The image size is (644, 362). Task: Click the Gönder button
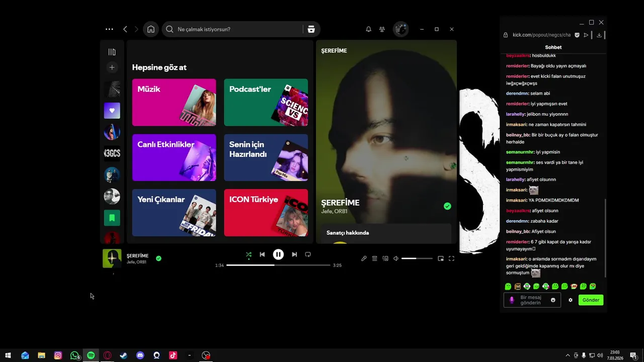pyautogui.click(x=591, y=300)
